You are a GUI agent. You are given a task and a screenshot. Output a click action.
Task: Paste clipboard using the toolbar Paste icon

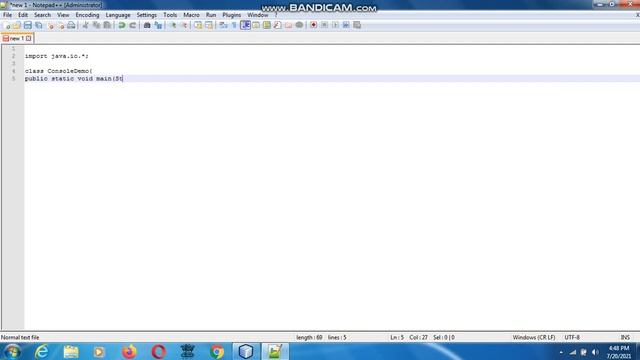(107, 25)
